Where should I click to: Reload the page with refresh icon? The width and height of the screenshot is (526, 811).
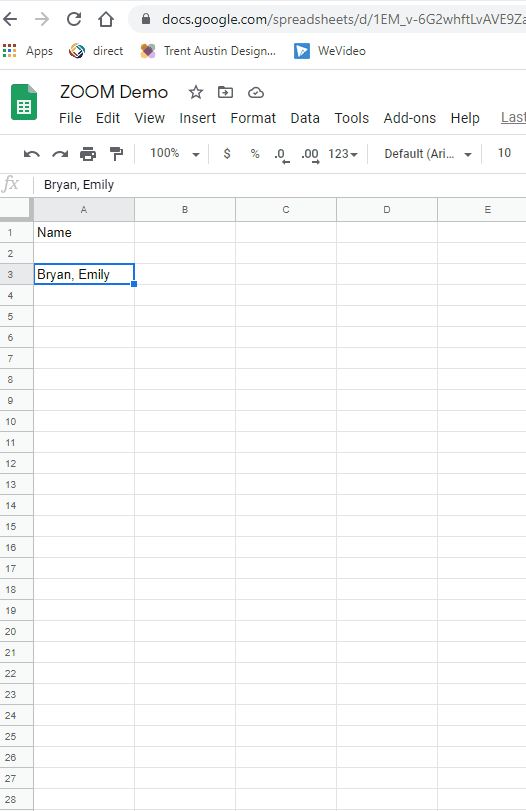74,20
